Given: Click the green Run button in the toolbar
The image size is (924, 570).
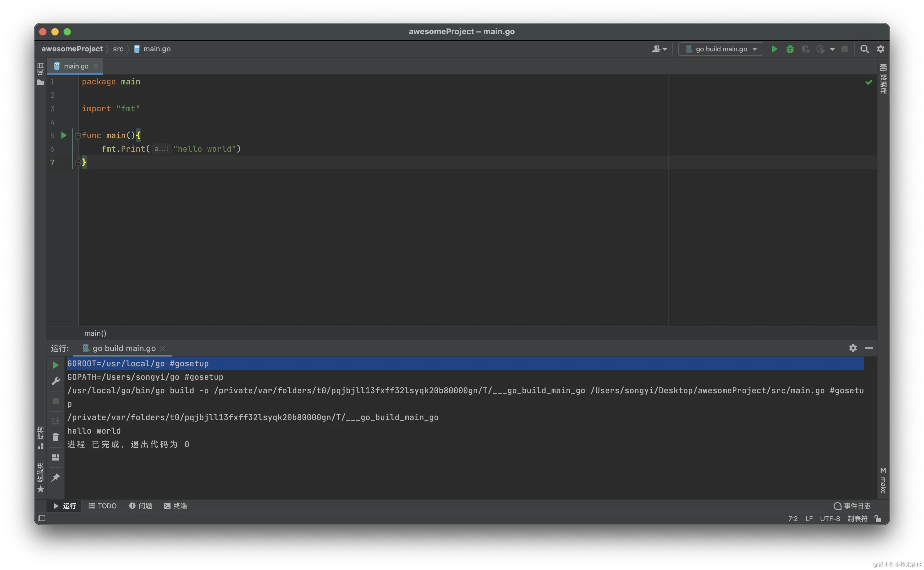Looking at the screenshot, I should pyautogui.click(x=774, y=49).
